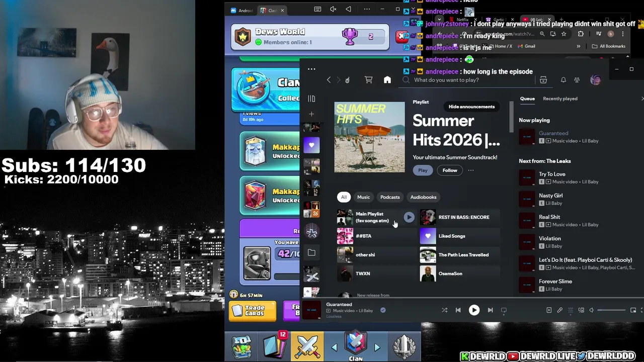The height and width of the screenshot is (362, 644).
Task: Mute emulator sound via speaker icon
Action: pos(333,9)
